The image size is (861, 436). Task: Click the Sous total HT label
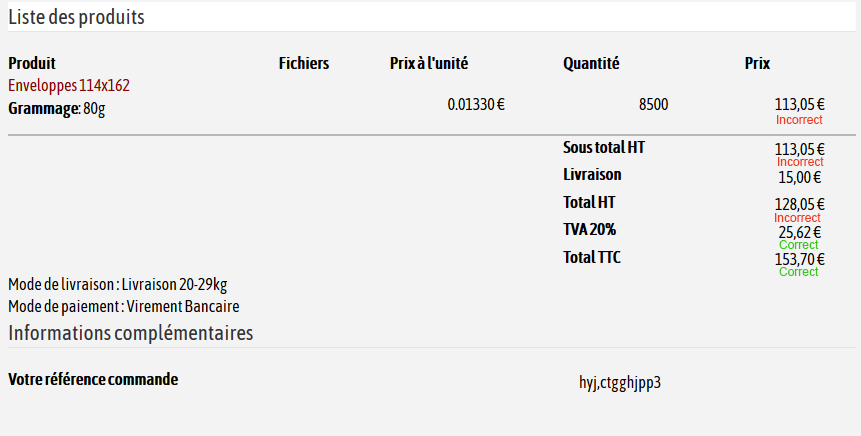(x=604, y=147)
